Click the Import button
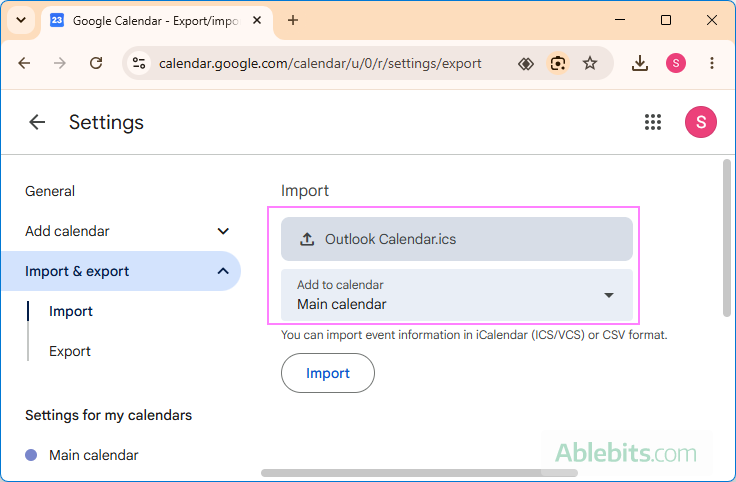The width and height of the screenshot is (736, 482). (328, 373)
